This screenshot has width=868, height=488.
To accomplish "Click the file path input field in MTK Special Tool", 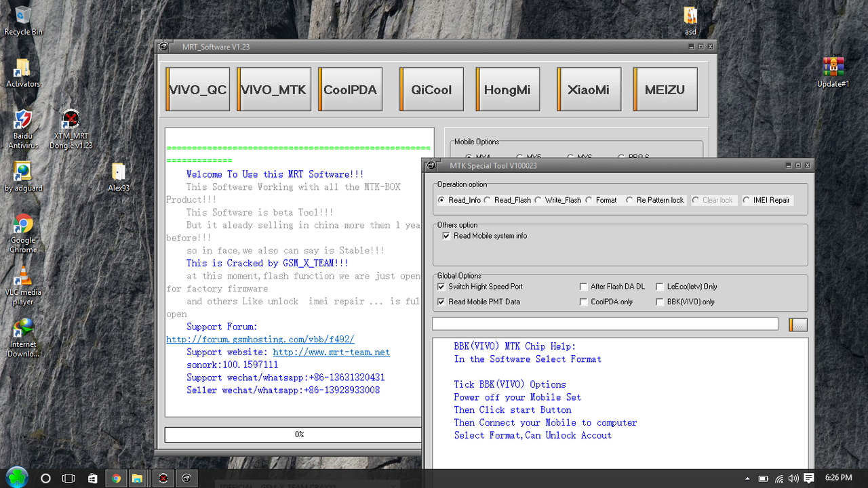I will pos(605,324).
